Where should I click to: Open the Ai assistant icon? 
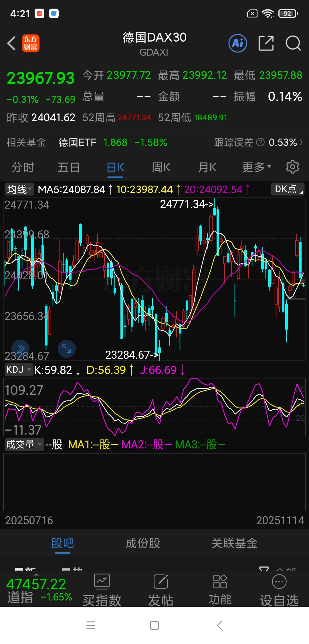238,43
